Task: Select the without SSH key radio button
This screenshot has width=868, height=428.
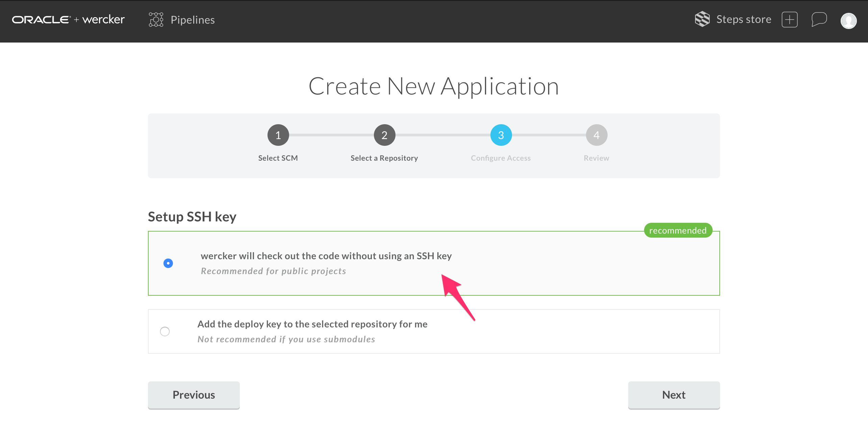Action: (168, 263)
